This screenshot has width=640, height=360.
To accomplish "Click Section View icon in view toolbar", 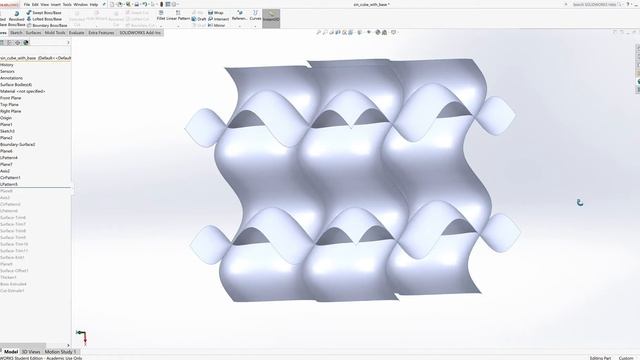I will 338,32.
